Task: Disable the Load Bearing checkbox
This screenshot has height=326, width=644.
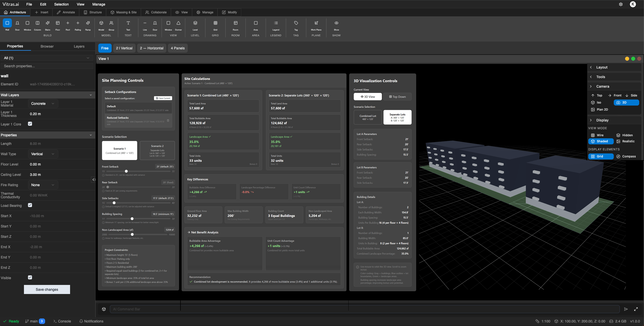Action: tap(30, 205)
